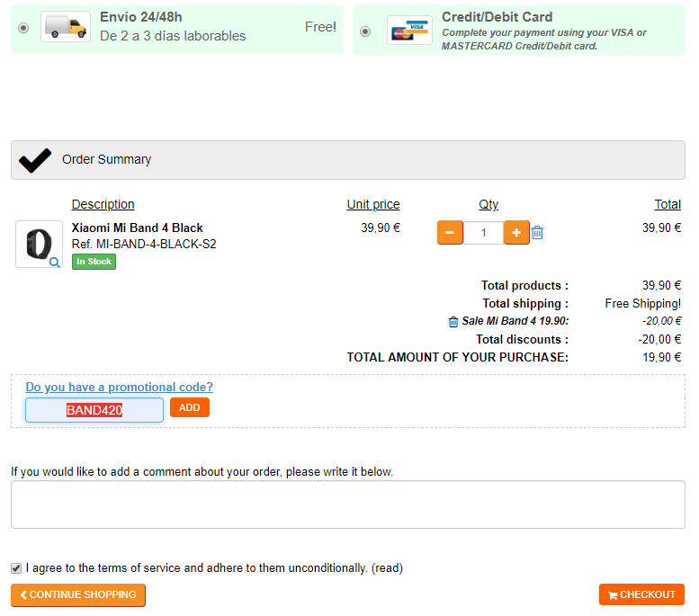Click the credit card payment icon
The width and height of the screenshot is (699, 616).
pyautogui.click(x=409, y=30)
